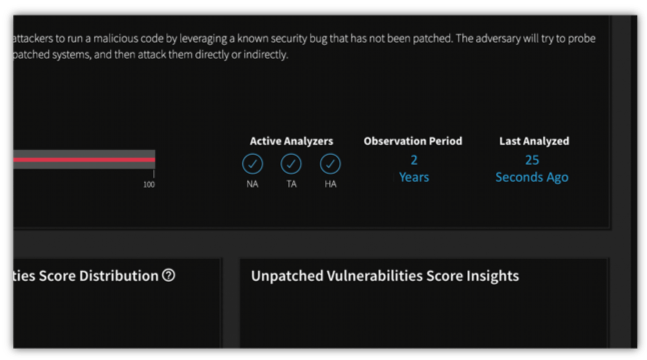This screenshot has height=360, width=647.
Task: Click the HA analyzer checkmark circle
Action: click(x=330, y=164)
